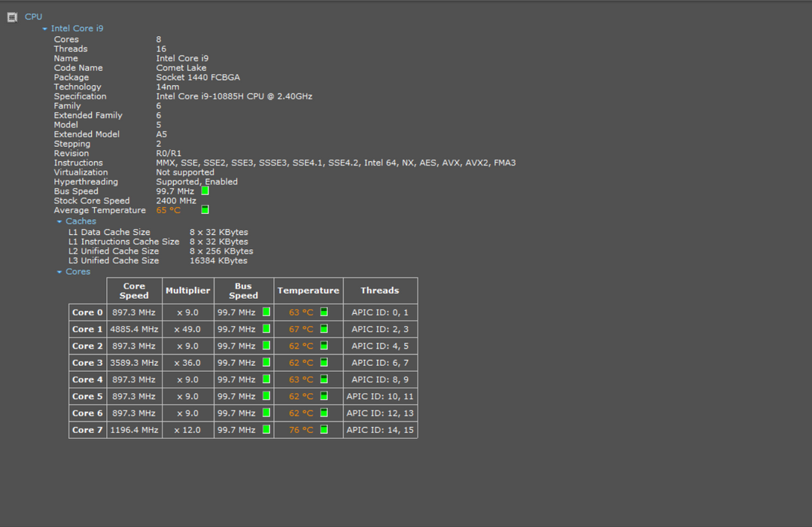812x527 pixels.
Task: Click the 2400 MHz stock core speed
Action: point(176,201)
